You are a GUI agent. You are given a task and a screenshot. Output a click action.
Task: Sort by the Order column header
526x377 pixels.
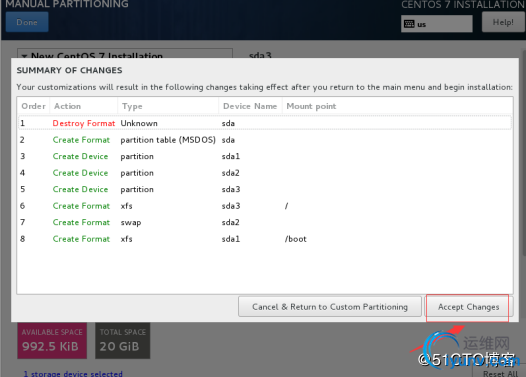tap(33, 106)
